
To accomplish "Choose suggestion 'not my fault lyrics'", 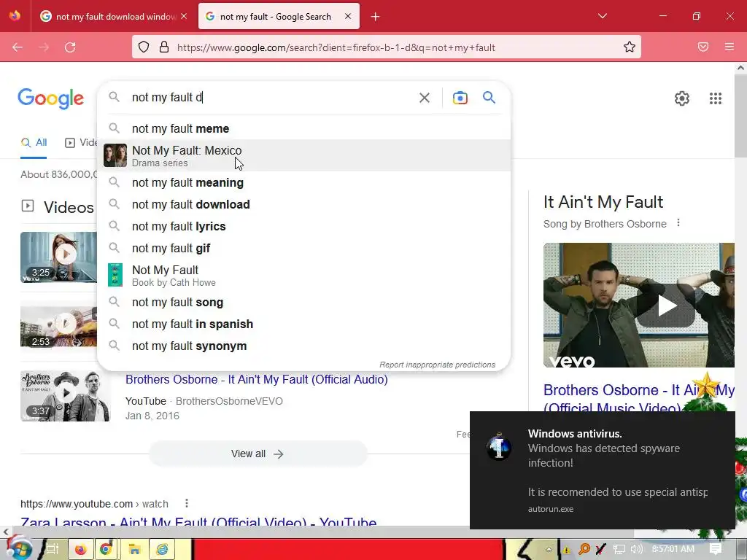I will 304,227.
